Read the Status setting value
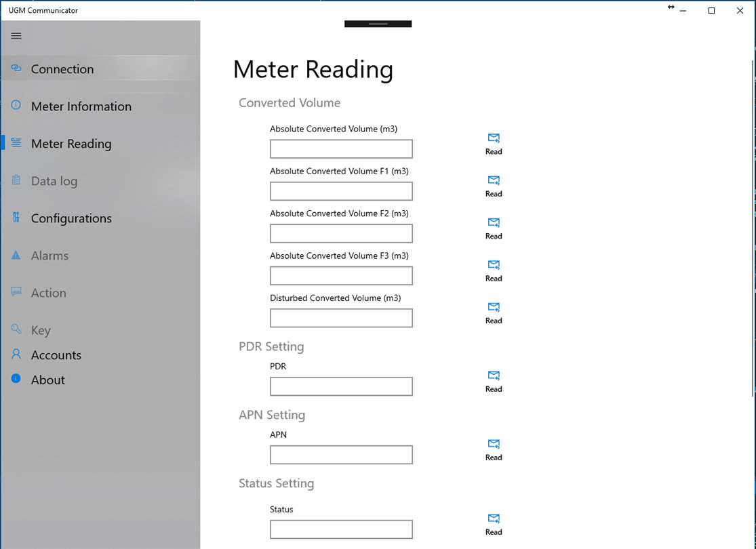Screen dimensions: 756x549 [x=493, y=525]
